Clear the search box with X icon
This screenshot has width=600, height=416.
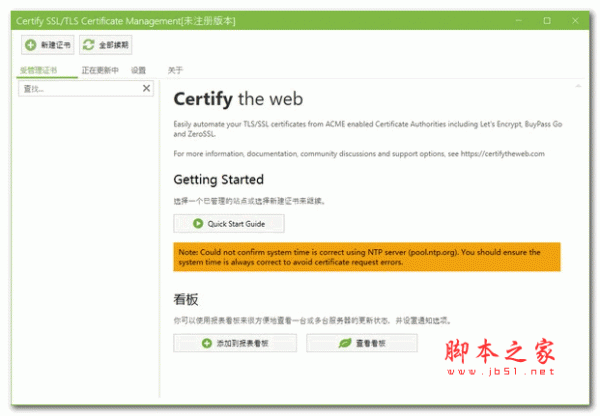(146, 88)
